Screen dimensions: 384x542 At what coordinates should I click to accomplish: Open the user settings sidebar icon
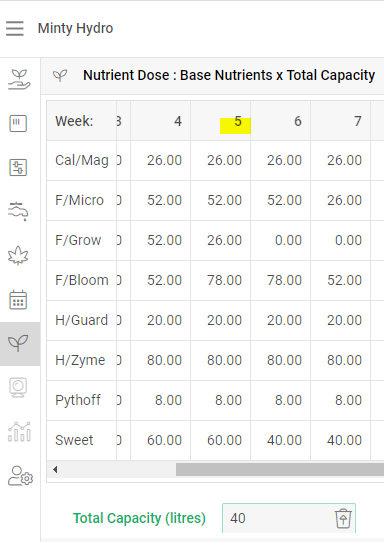point(20,476)
